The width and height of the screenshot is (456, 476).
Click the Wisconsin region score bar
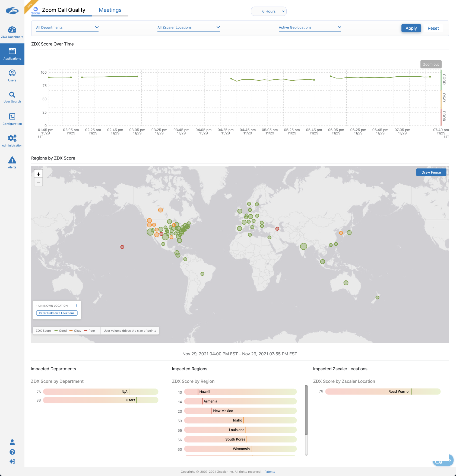[x=240, y=449]
